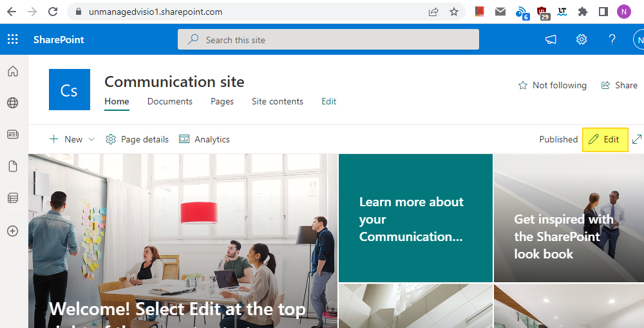Open My files page icon

pyautogui.click(x=13, y=166)
